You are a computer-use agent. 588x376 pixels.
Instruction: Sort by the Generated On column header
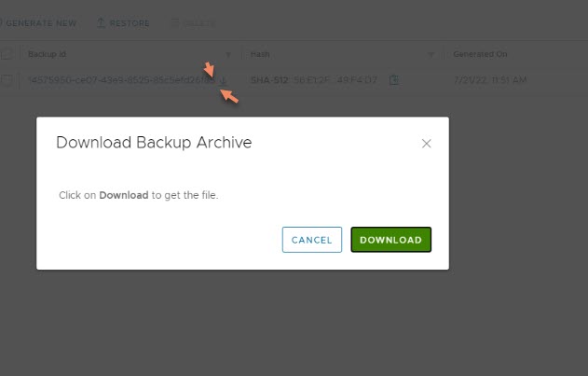pos(480,54)
